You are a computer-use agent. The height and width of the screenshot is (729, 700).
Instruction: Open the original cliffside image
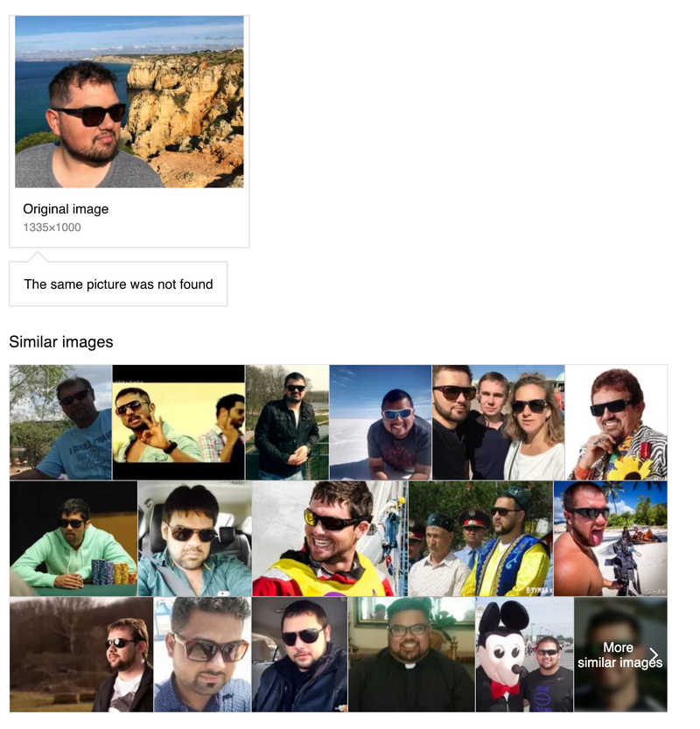(x=129, y=102)
